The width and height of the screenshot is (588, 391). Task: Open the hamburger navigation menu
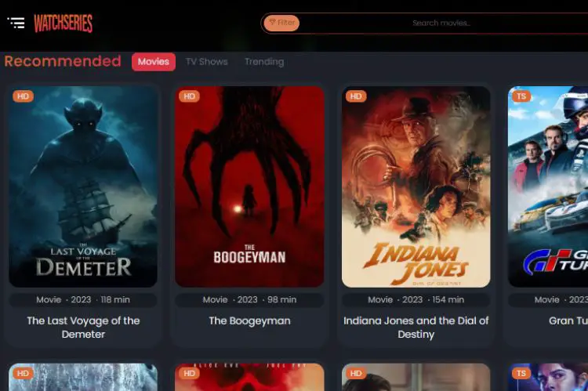point(16,23)
